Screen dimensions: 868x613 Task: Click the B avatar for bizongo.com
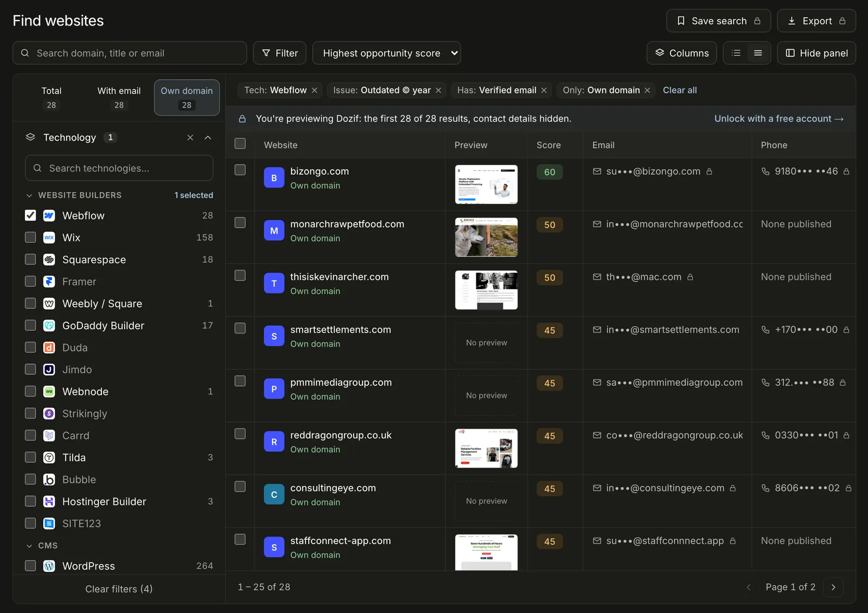coord(274,178)
